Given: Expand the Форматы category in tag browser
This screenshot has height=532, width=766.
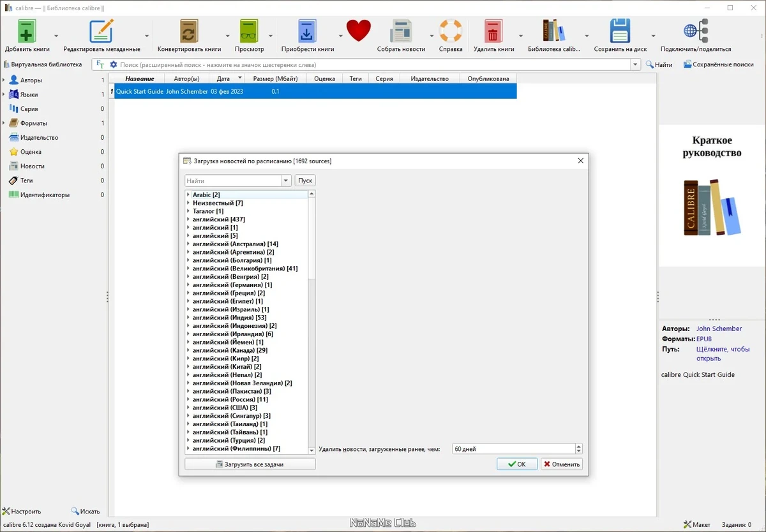Looking at the screenshot, I should [x=4, y=123].
